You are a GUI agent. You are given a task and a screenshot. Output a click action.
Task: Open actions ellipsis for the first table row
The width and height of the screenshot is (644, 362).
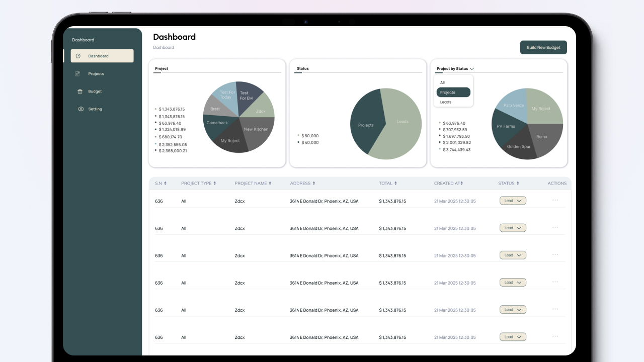coord(555,200)
